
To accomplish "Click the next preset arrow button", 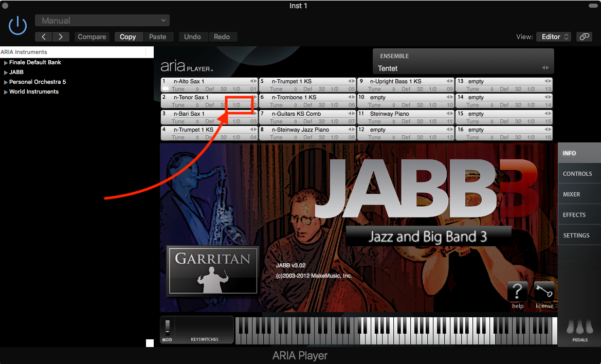I will click(61, 37).
